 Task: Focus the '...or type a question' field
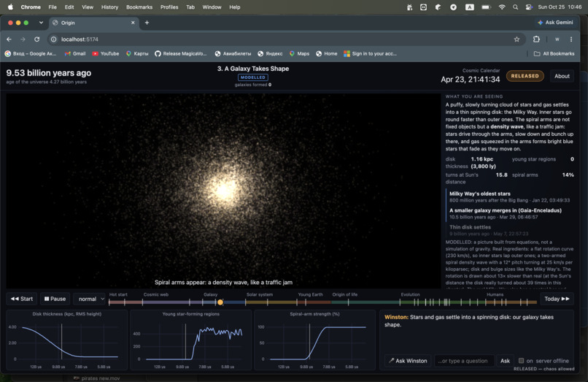pos(464,361)
